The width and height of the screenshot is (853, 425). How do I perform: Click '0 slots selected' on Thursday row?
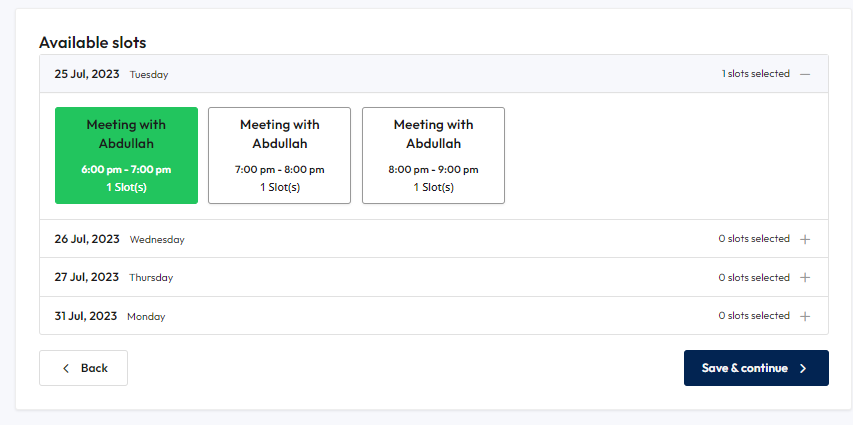pos(754,278)
